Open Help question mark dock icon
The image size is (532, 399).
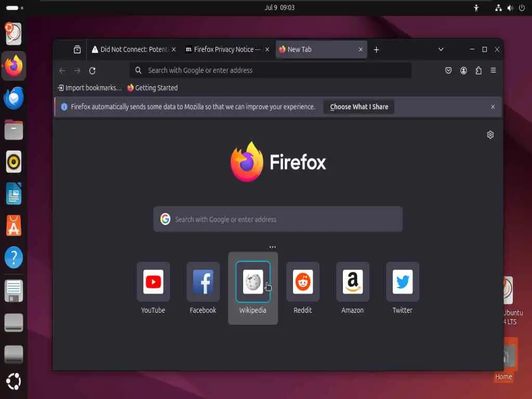[14, 258]
